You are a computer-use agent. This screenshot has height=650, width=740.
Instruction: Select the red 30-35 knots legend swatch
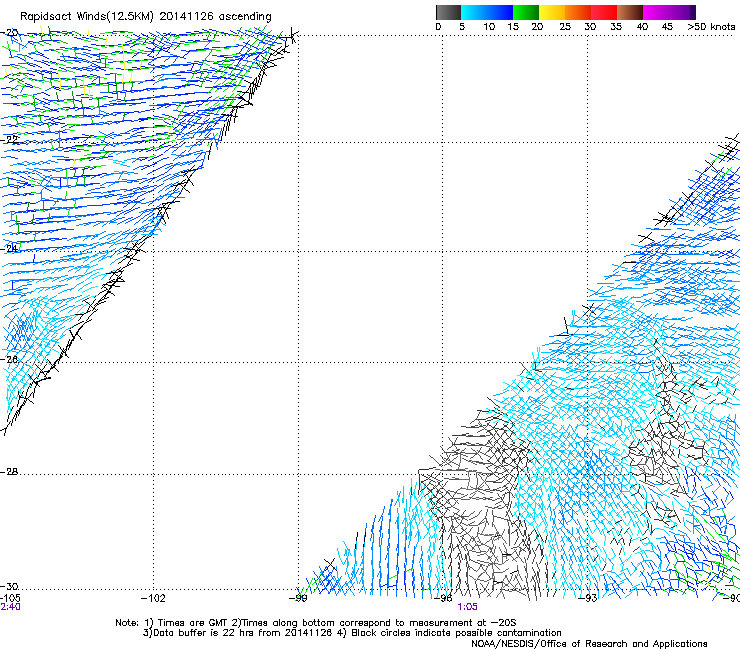click(x=604, y=12)
